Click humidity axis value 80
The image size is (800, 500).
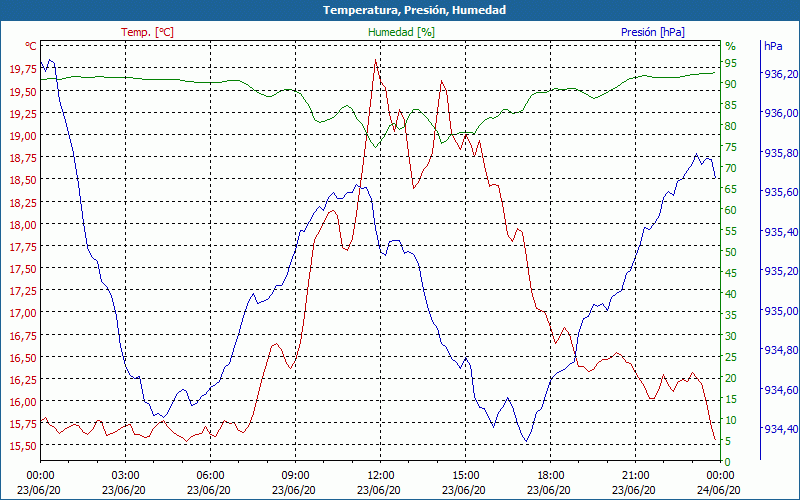pos(731,126)
